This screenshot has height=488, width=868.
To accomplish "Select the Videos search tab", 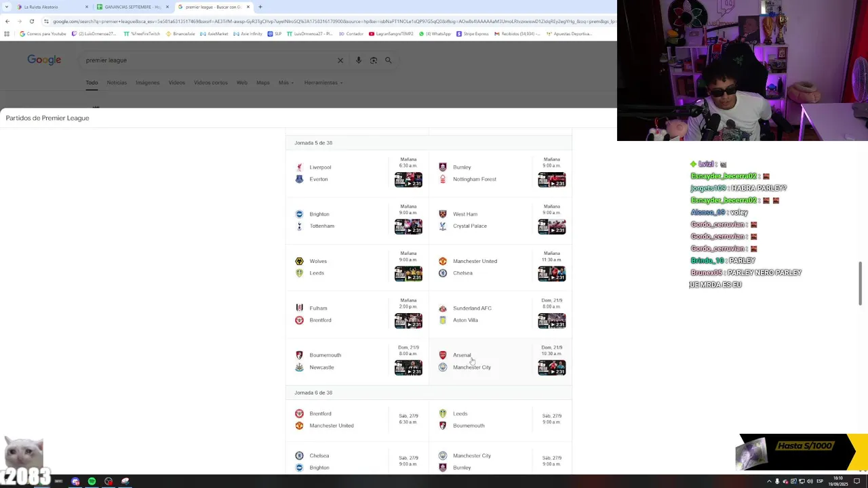I will tap(176, 83).
